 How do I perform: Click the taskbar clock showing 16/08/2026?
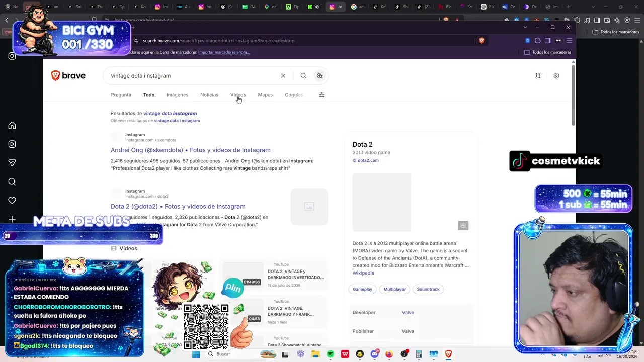coord(626,354)
